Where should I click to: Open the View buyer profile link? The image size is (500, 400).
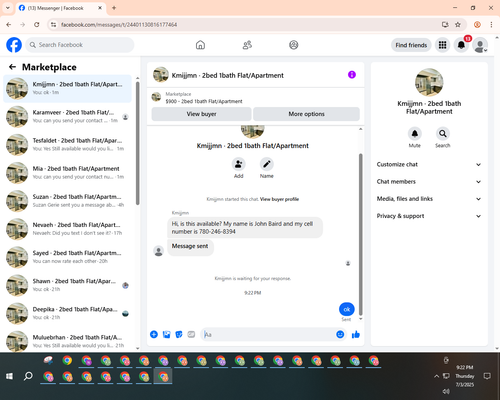coord(279,199)
